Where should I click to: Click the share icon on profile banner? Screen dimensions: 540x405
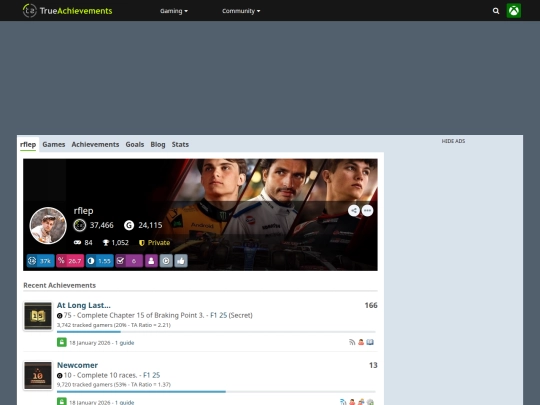tap(354, 210)
